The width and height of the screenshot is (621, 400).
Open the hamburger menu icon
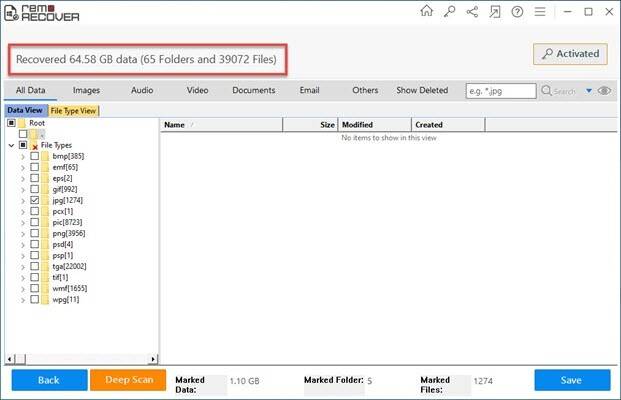click(x=539, y=11)
